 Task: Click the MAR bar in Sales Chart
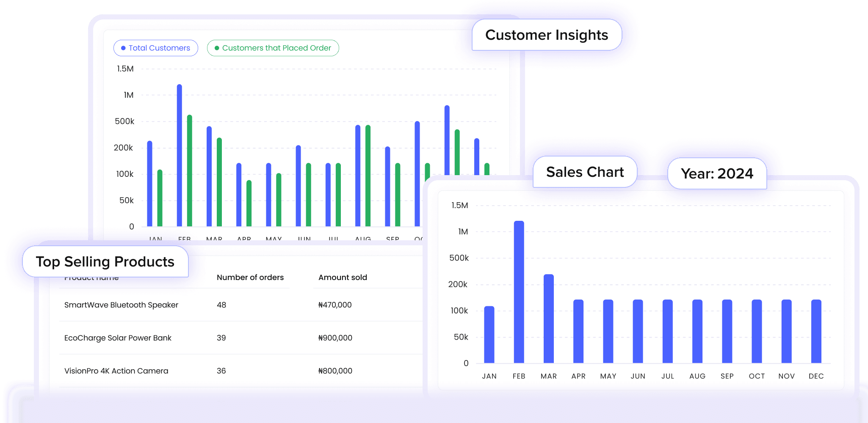[x=548, y=319]
